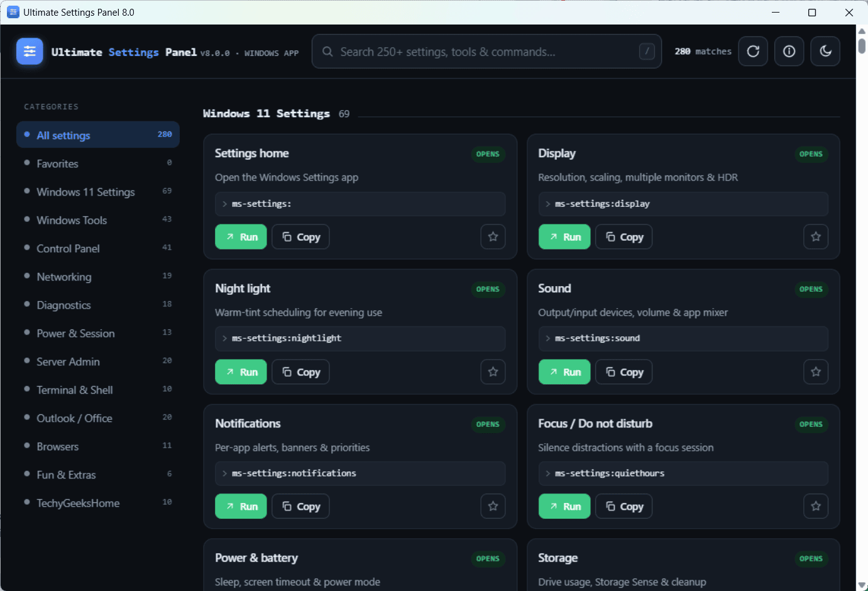
Task: Click the OPENS badge on Display card
Action: [811, 154]
